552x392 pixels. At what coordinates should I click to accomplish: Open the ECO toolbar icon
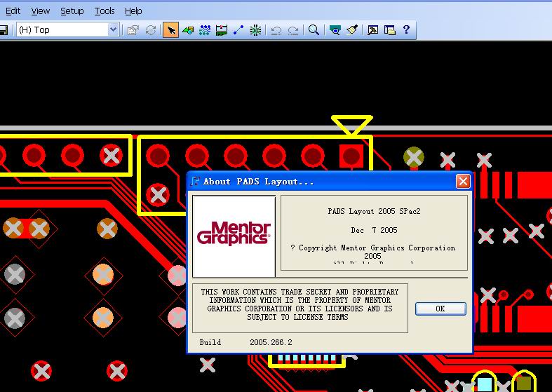coord(238,30)
